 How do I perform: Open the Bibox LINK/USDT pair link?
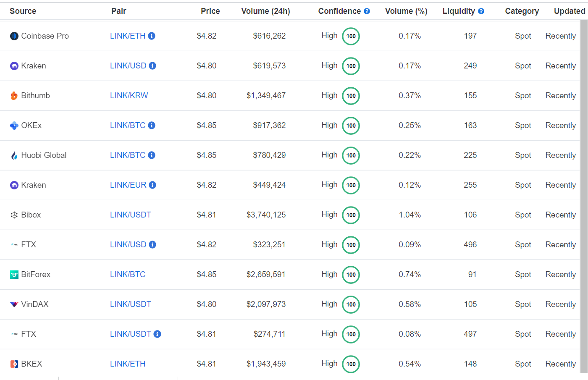[131, 215]
